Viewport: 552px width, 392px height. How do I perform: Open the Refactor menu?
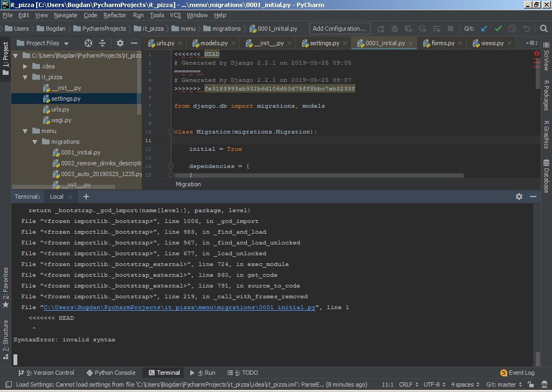[x=115, y=15]
